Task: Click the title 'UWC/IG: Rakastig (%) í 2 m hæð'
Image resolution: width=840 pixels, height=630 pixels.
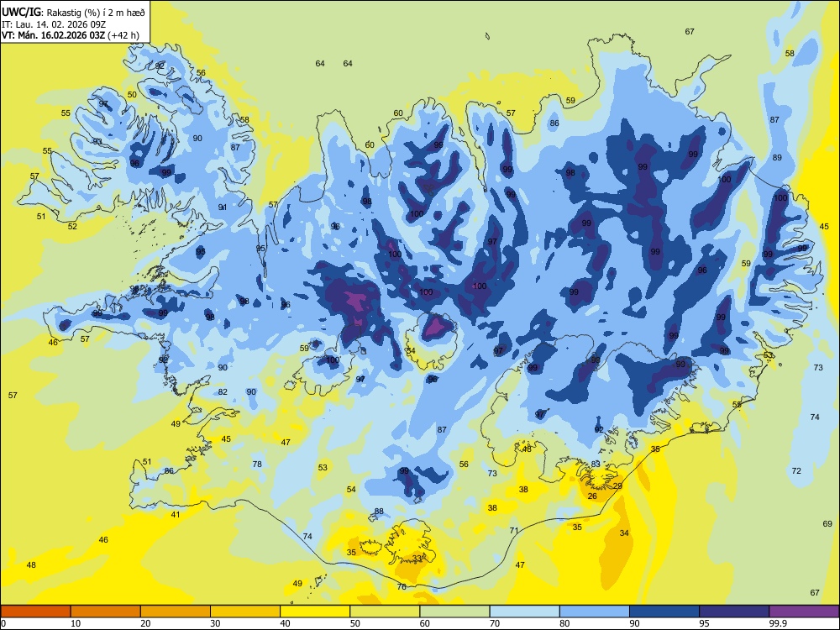Action: [x=73, y=12]
